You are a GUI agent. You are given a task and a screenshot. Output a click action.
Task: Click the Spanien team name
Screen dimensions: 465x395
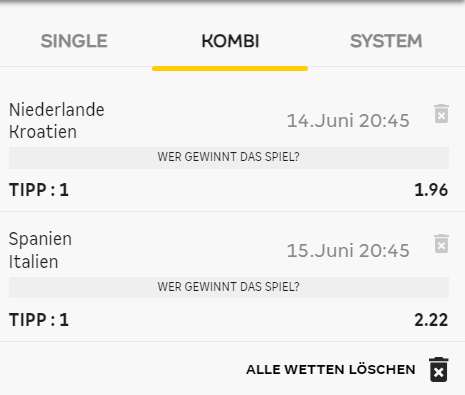point(40,239)
